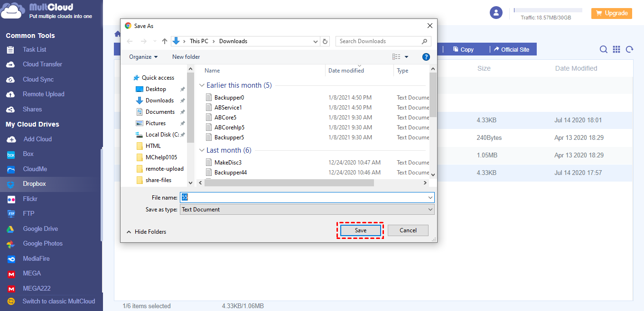
Task: Click the orange Upgrade button
Action: pos(611,13)
